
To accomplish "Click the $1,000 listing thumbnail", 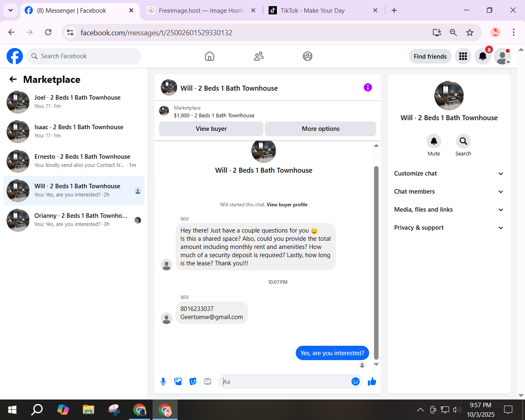I will tap(164, 111).
